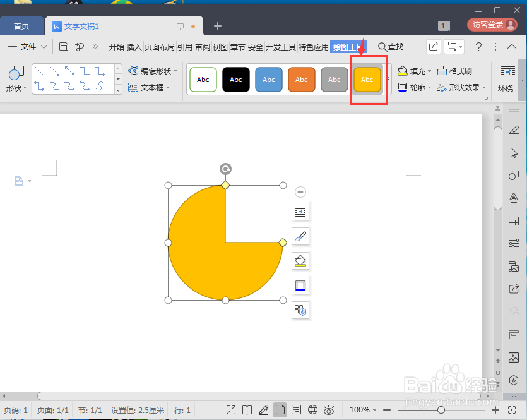Open floating layout options icon
The width and height of the screenshot is (527, 420).
pos(300,212)
